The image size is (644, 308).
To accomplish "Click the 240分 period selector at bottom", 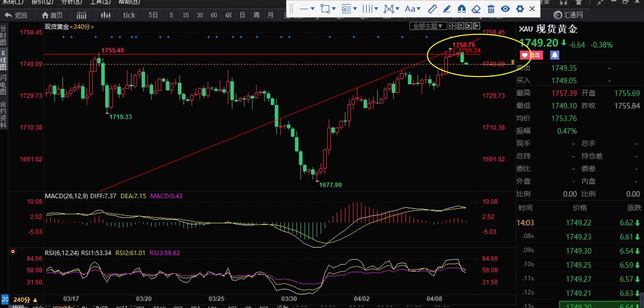I will 25,300.
